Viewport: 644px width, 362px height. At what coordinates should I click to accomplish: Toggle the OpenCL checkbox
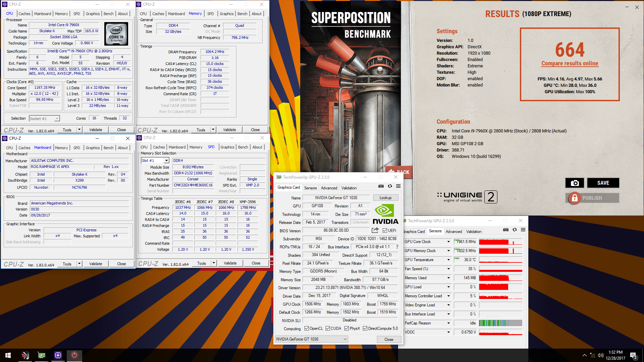[307, 328]
